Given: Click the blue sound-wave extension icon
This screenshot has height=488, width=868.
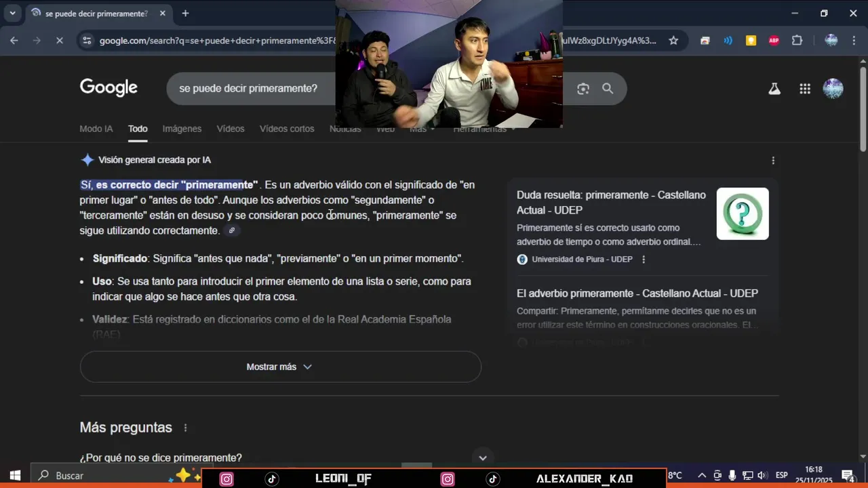Looking at the screenshot, I should tap(728, 41).
